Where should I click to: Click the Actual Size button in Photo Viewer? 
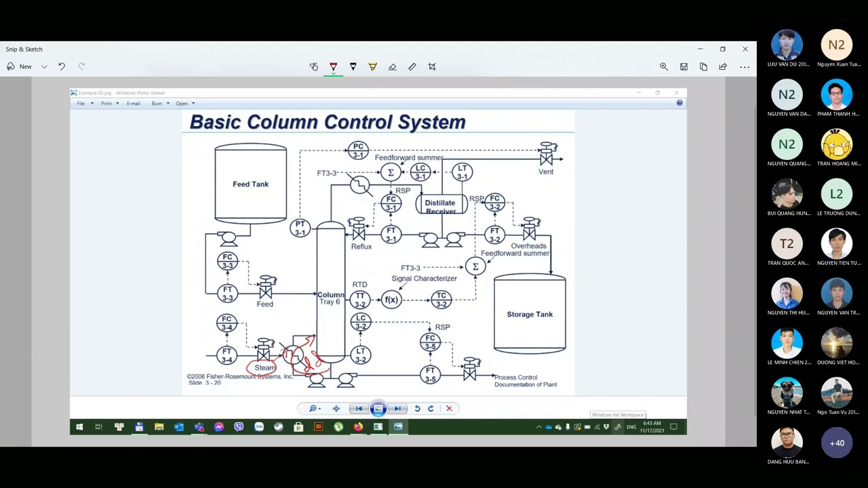336,408
